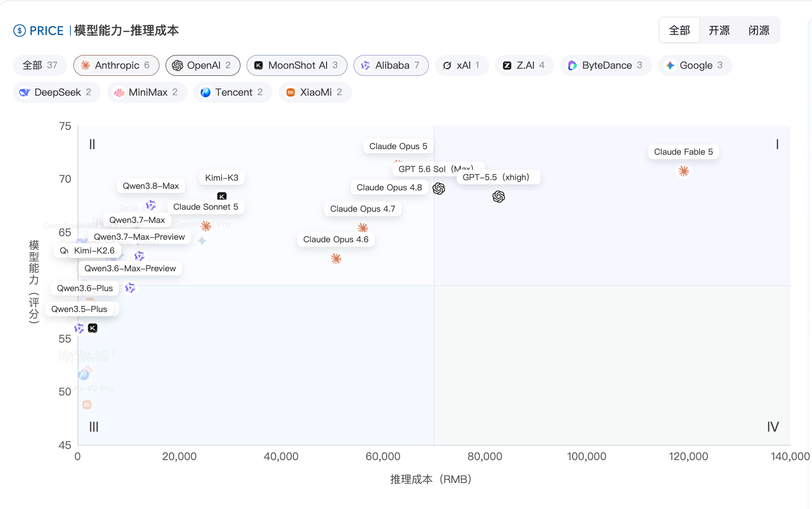Click the Alibaba marker above Qwen3.6-Max-Preview label
The image size is (812, 509).
[139, 256]
